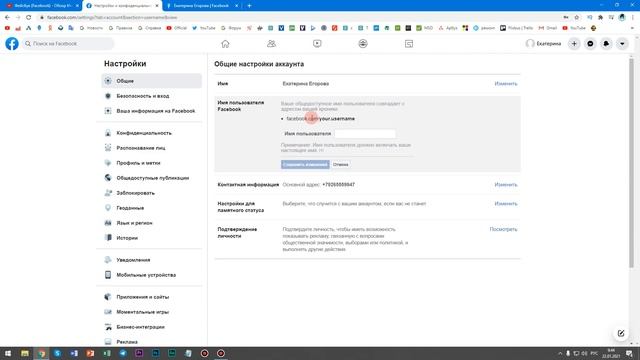Viewport: 640px width, 360px height.
Task: Open Chrome extensions puzzle icon
Action: tap(600, 18)
